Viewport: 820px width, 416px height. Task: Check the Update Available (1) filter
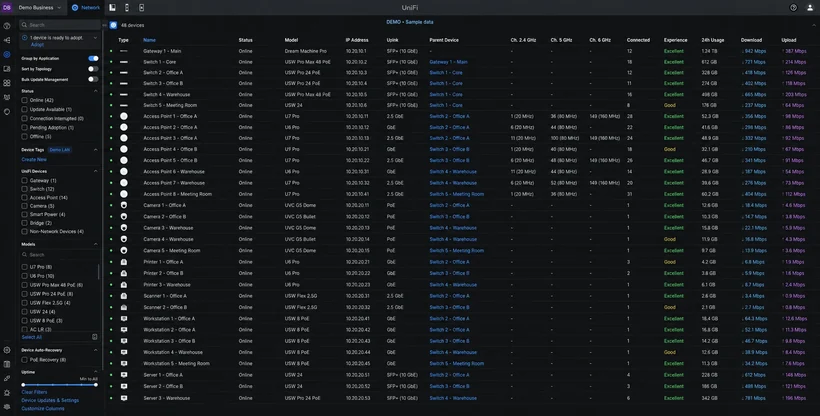point(25,109)
